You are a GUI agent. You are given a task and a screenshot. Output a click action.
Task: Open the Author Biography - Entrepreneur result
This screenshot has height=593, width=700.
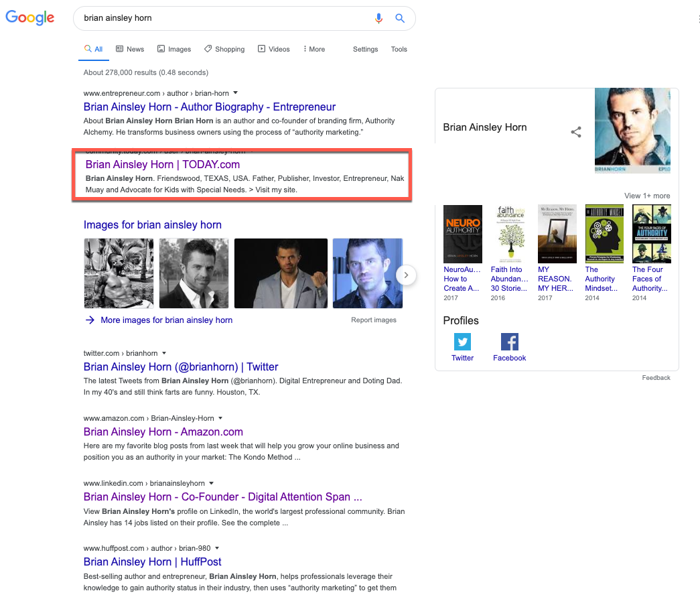[210, 107]
